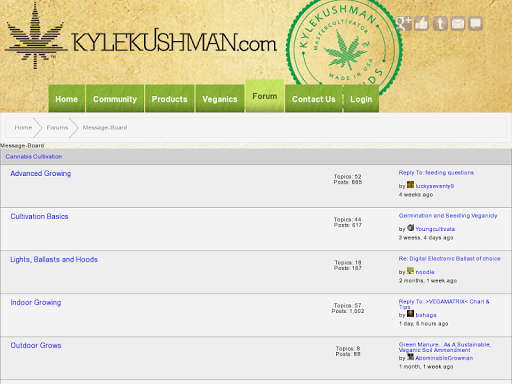Open the Products menu tab
Viewport: 512px width, 384px height.
coord(170,99)
